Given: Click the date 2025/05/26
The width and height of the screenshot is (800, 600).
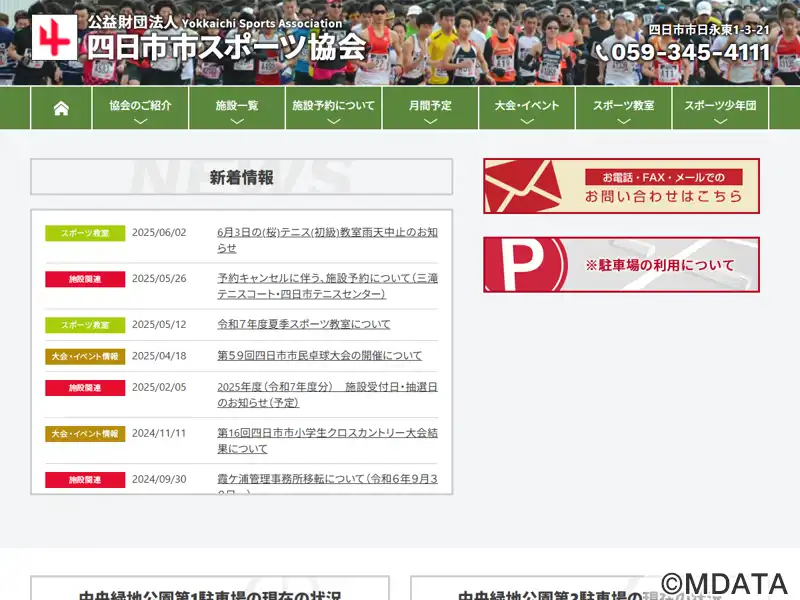Looking at the screenshot, I should pos(159,279).
